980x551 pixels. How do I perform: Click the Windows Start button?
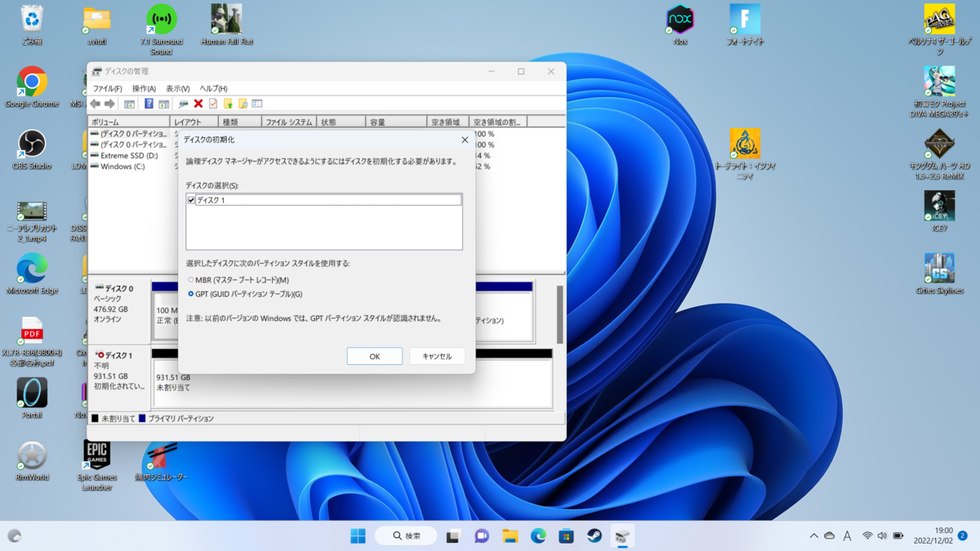(358, 536)
